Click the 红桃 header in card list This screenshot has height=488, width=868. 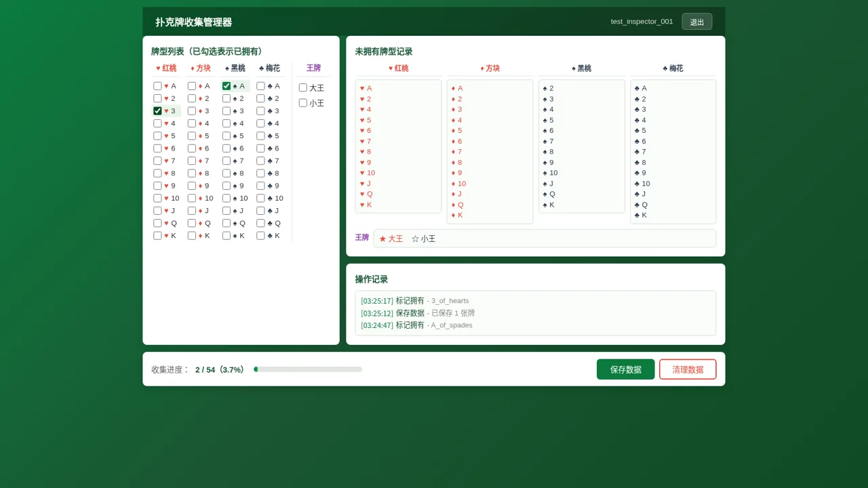(x=166, y=68)
